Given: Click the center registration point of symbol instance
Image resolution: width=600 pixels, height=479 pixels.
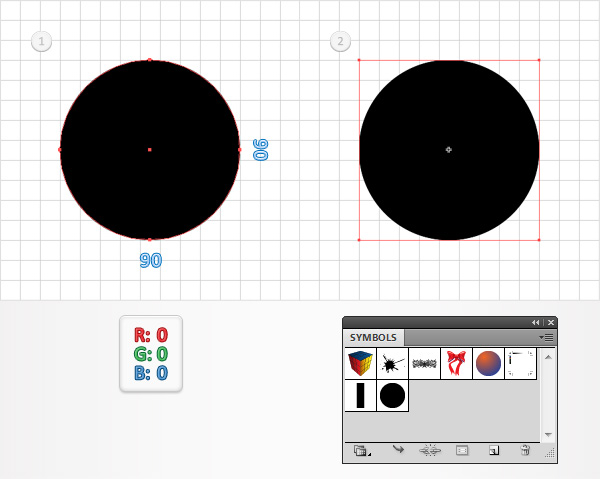Looking at the screenshot, I should coord(449,150).
